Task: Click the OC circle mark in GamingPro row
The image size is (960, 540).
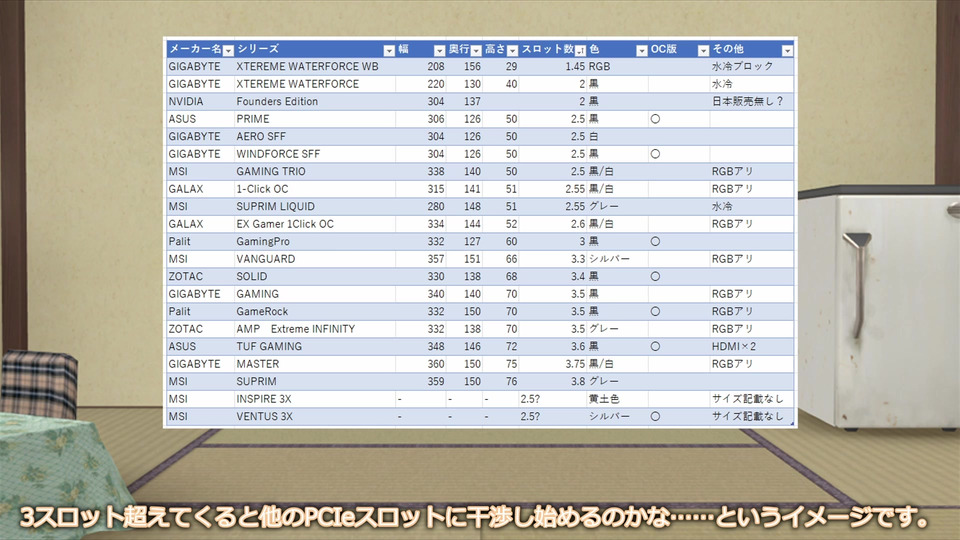Action: pyautogui.click(x=655, y=241)
